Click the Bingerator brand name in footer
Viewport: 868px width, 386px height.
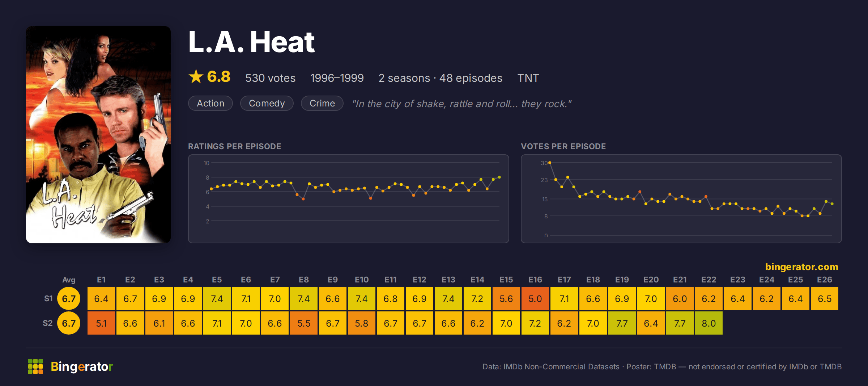[x=82, y=366]
